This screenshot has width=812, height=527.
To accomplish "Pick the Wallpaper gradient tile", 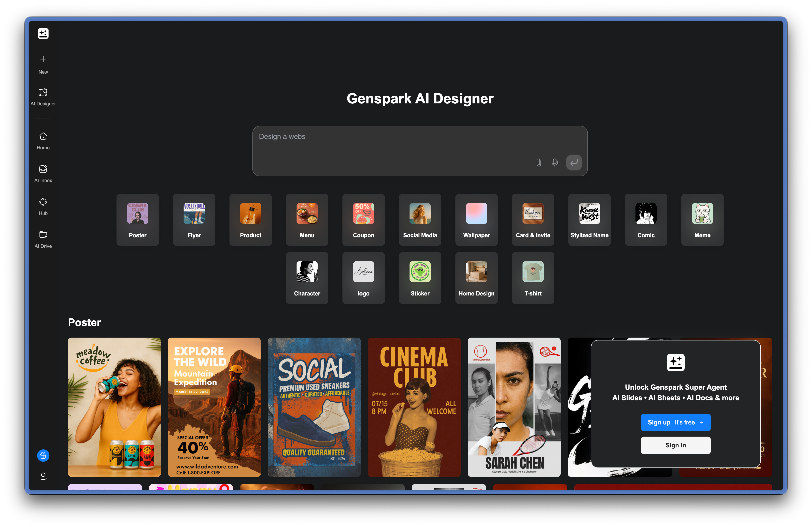I will point(476,220).
